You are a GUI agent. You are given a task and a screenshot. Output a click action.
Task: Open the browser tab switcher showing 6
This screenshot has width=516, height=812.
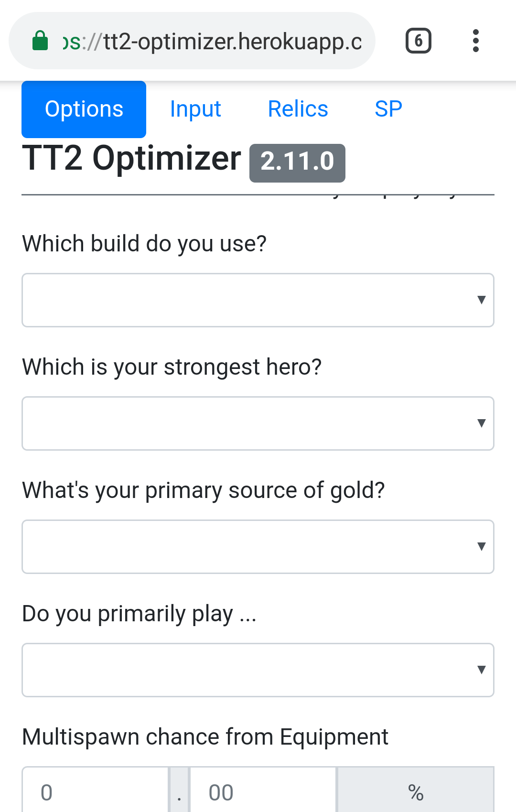[x=419, y=41]
